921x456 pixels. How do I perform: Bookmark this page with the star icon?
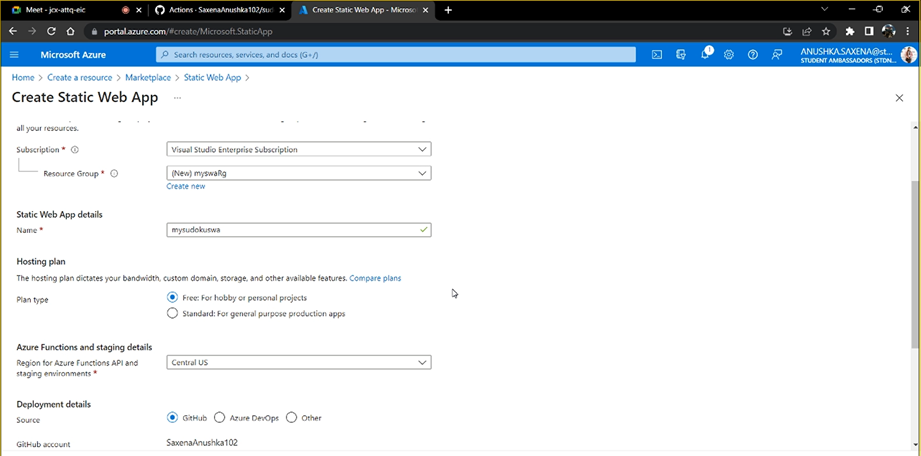826,31
